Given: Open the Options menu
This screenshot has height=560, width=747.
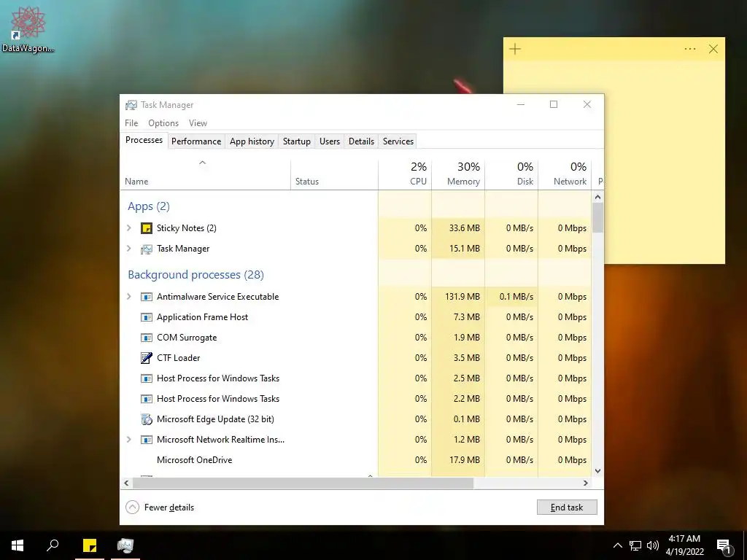Looking at the screenshot, I should point(163,122).
